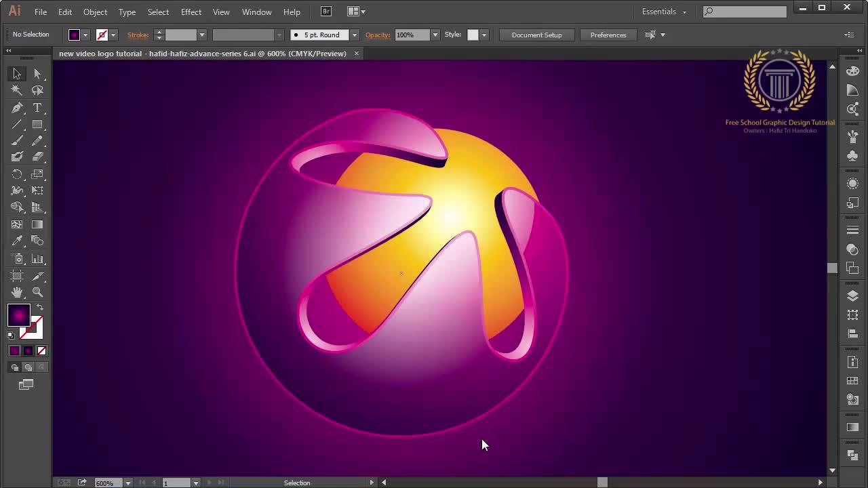Select the Artboard tool
The height and width of the screenshot is (488, 868).
tap(17, 276)
